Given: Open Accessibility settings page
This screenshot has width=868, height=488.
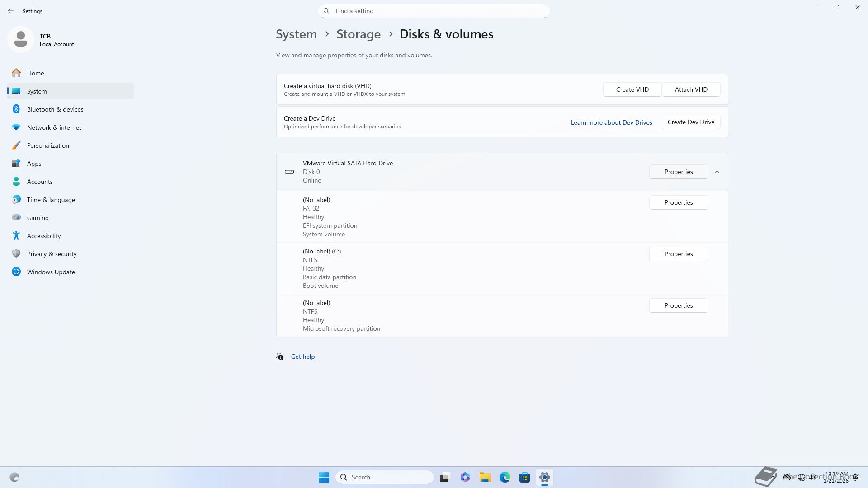Looking at the screenshot, I should [x=43, y=236].
